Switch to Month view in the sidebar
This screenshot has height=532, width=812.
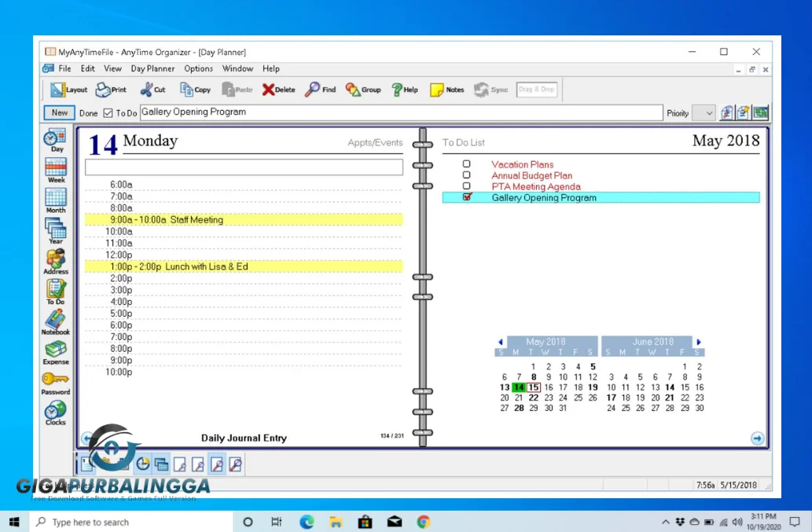tap(55, 201)
